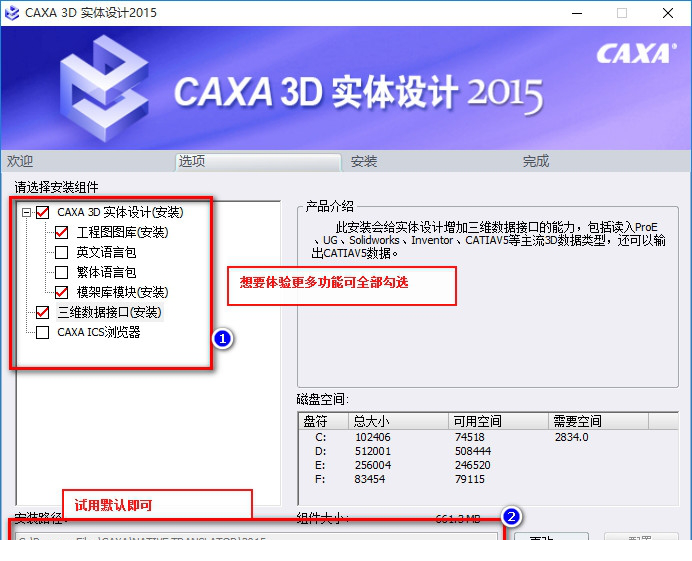The width and height of the screenshot is (692, 561).
Task: Click the 可用空间 column header
Action: tap(498, 422)
